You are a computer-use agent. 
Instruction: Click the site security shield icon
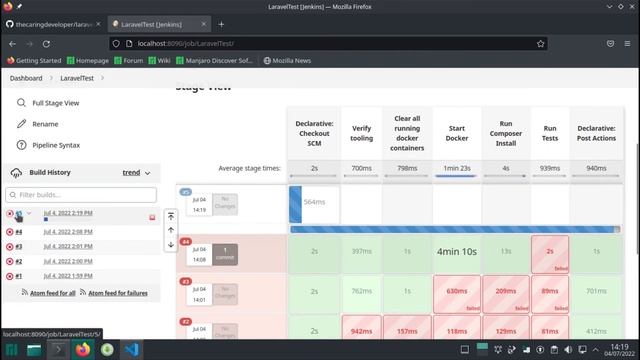116,44
